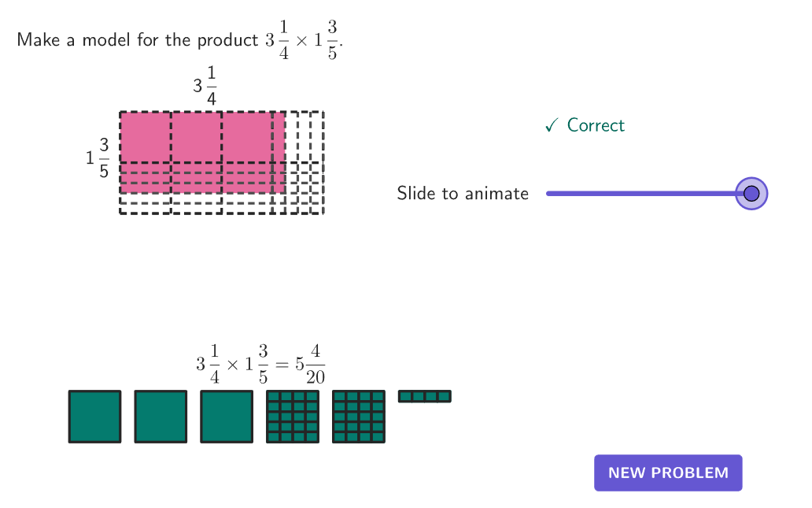Click the 1 3/5 label left of the model
812x508 pixels.
98,158
